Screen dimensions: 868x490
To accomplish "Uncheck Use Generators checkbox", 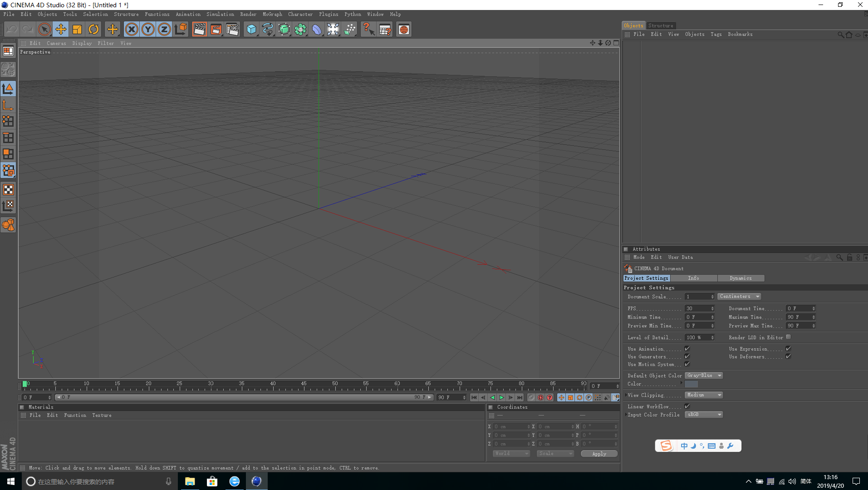I will [687, 356].
